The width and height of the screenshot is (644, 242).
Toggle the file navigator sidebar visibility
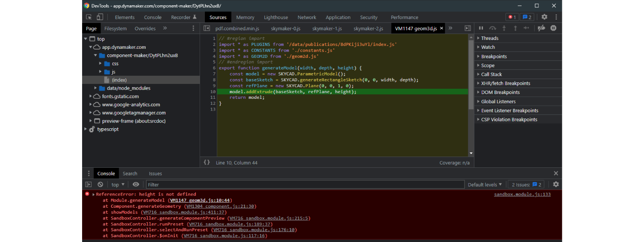[206, 28]
